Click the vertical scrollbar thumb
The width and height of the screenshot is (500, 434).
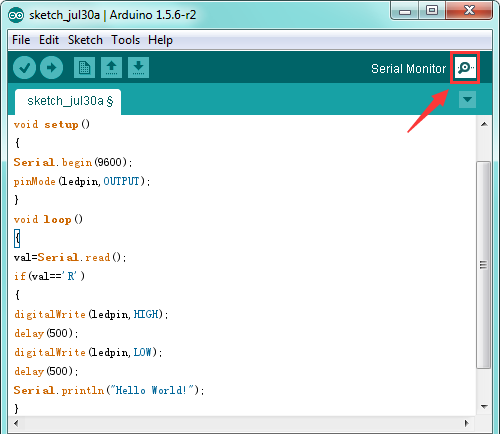pyautogui.click(x=484, y=265)
